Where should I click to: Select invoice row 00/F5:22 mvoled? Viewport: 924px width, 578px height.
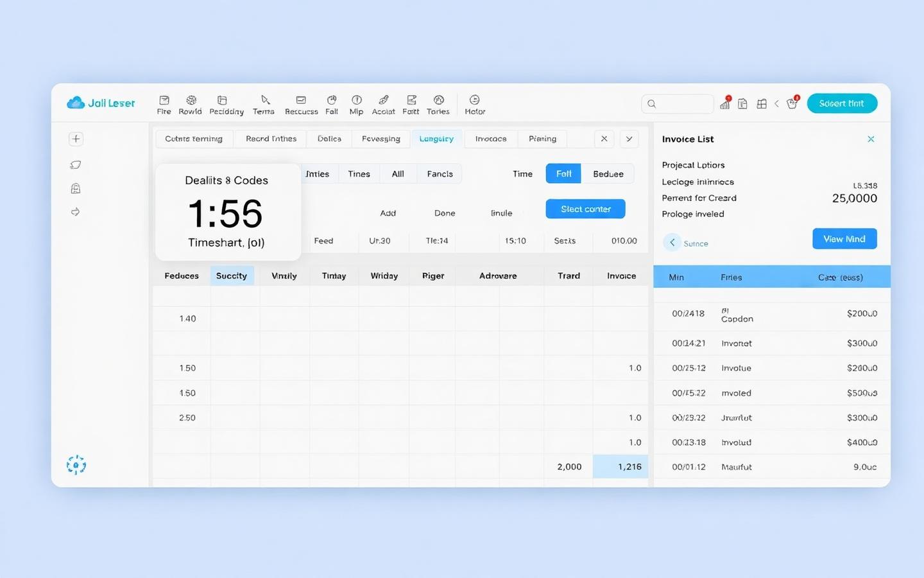(772, 393)
